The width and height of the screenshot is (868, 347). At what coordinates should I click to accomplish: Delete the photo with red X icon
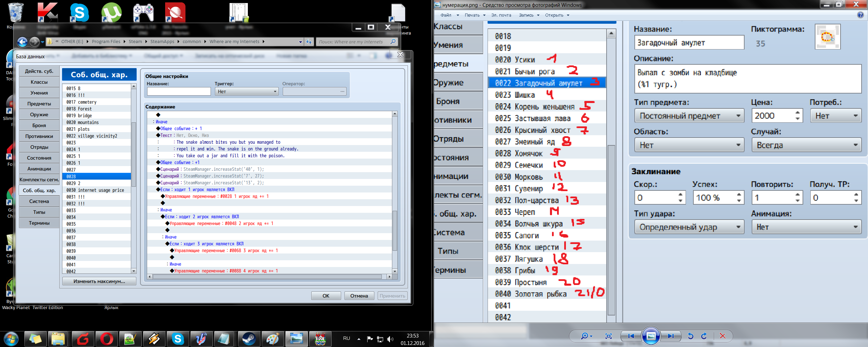(723, 336)
